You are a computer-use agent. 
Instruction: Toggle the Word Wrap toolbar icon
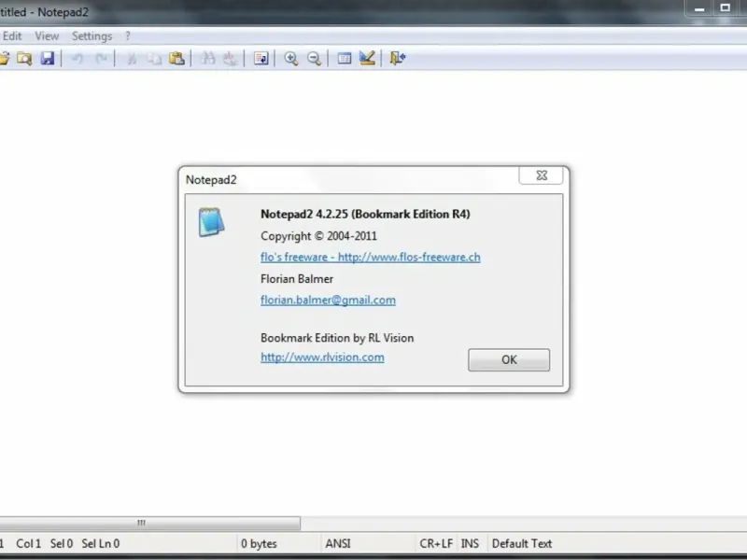pos(261,58)
